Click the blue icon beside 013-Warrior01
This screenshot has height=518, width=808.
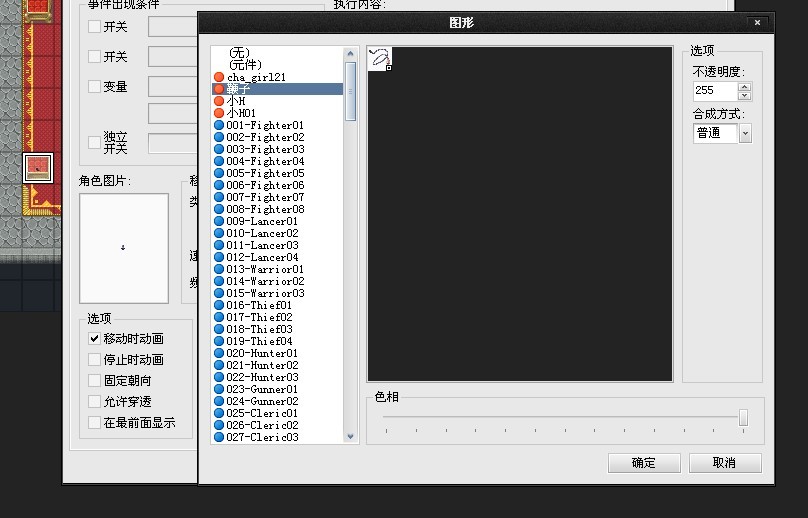coord(218,269)
